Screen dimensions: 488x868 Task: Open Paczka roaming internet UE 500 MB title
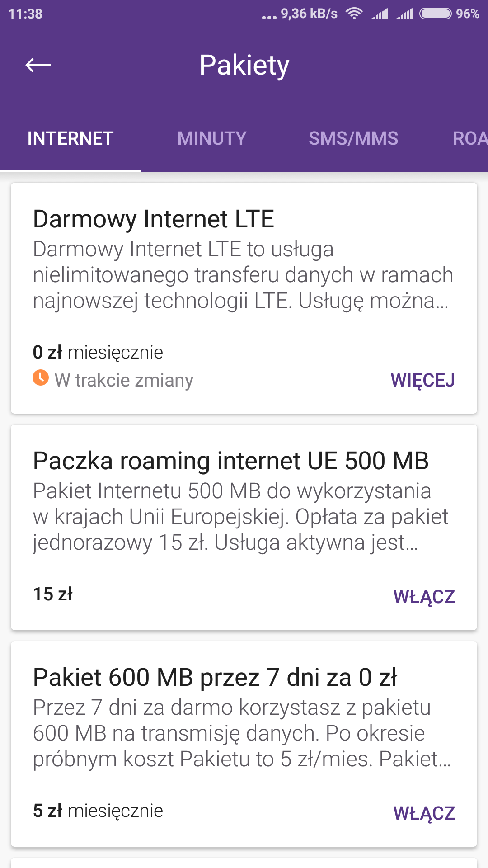pos(230,461)
